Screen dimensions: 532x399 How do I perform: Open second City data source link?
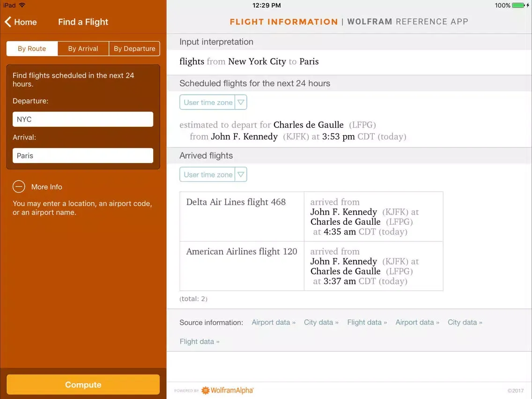[x=465, y=322]
